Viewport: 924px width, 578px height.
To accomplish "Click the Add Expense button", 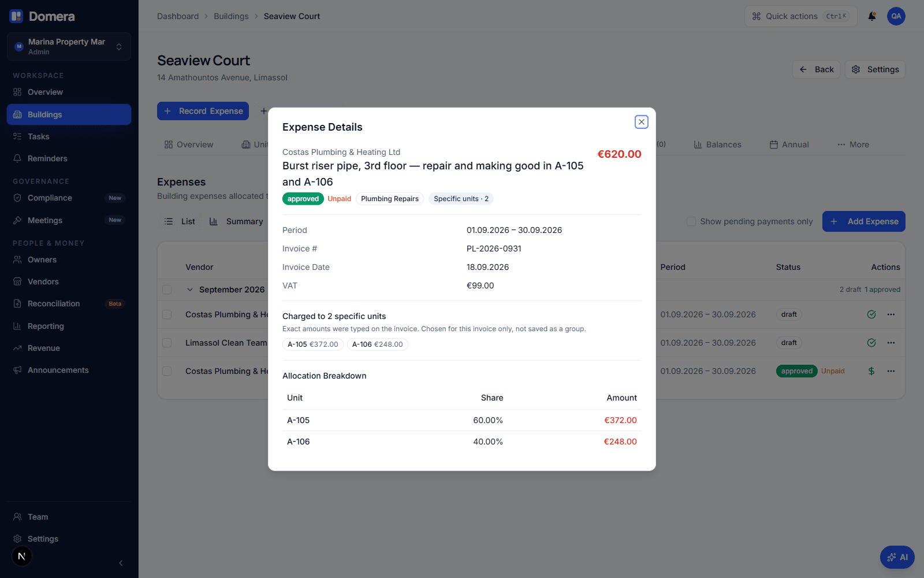I will 863,221.
